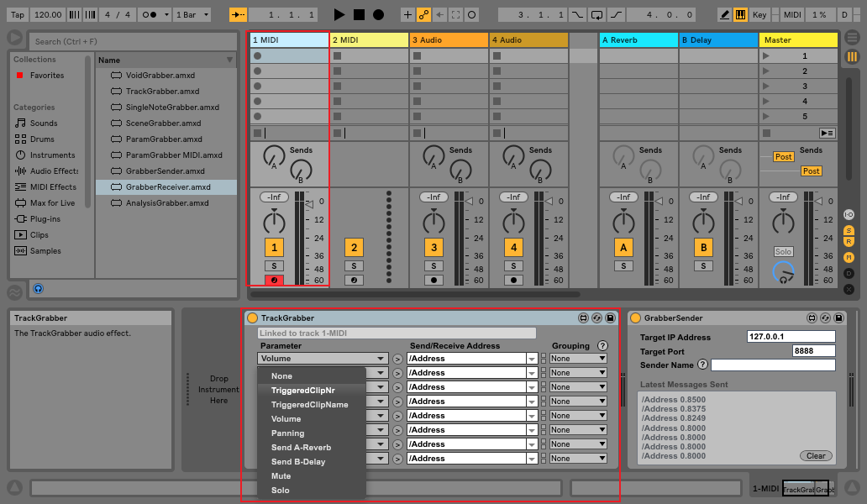Screen dimensions: 867x504
Task: Start playback with the Play button
Action: pos(339,15)
